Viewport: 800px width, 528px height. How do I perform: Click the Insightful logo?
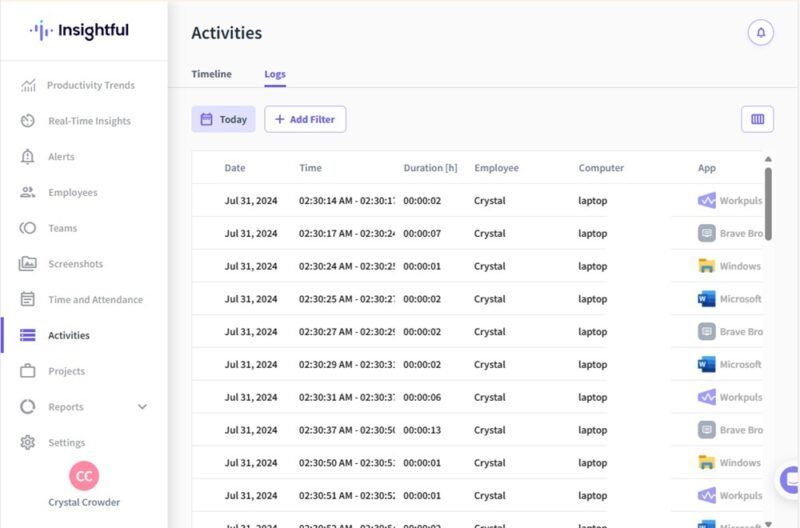[80, 31]
